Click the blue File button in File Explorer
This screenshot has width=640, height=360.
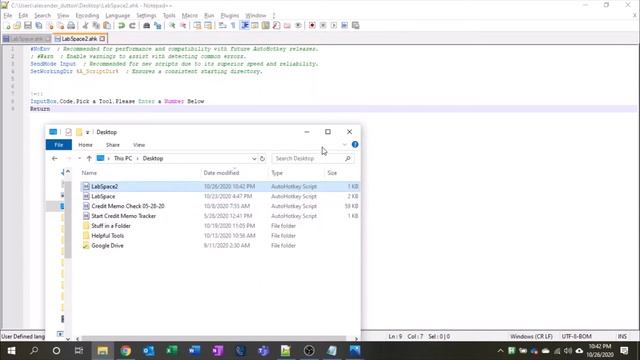point(59,145)
